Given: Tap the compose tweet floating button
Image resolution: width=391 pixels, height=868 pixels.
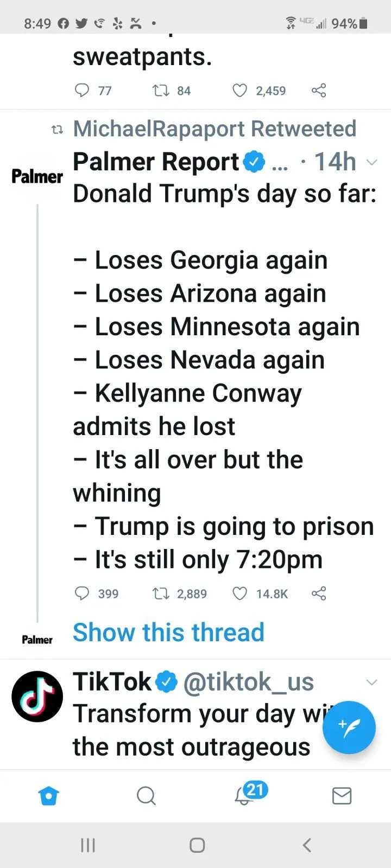Looking at the screenshot, I should click(349, 727).
